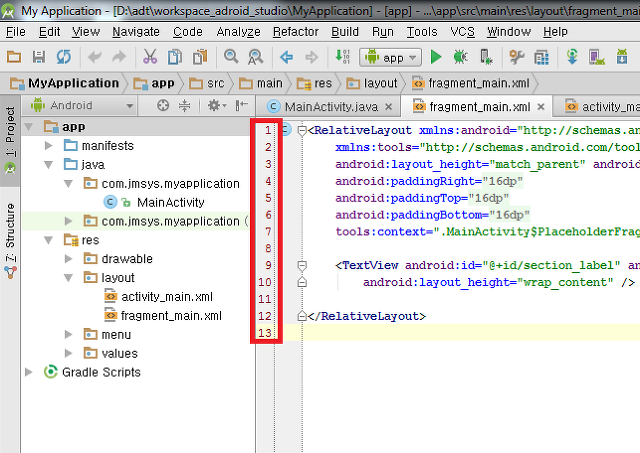Screen dimensions: 640x453
Task: Click Collapse All icon in project panel
Action: point(184,106)
